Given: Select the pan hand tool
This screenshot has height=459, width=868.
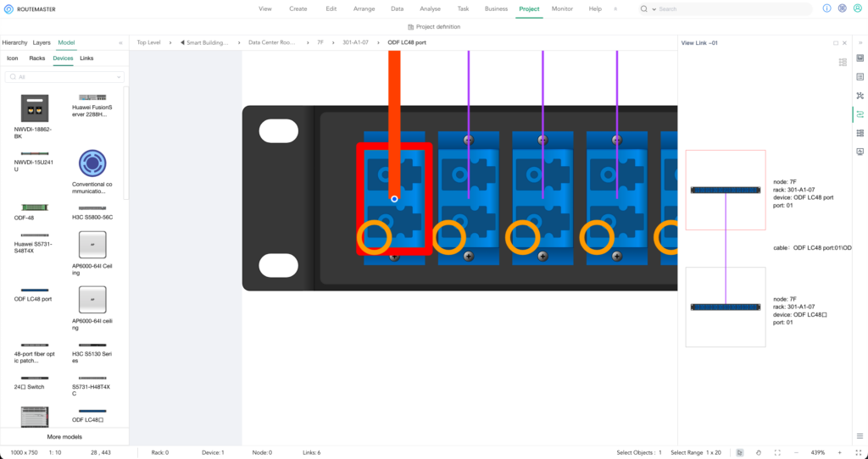Looking at the screenshot, I should coord(758,452).
